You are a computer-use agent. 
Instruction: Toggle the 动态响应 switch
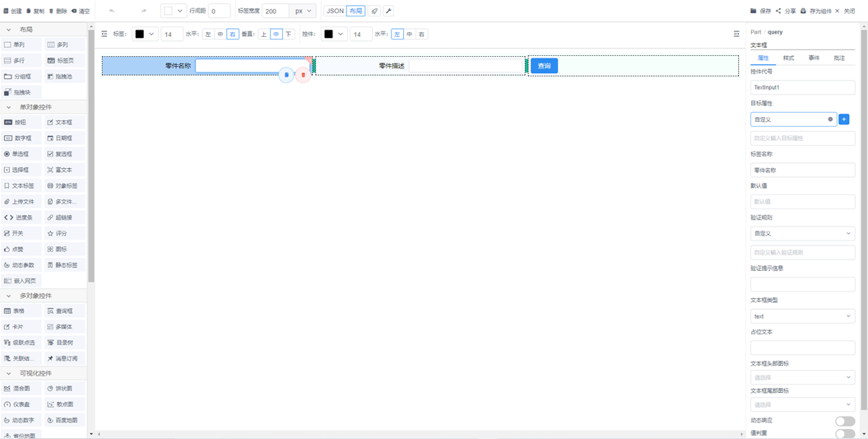(x=845, y=421)
